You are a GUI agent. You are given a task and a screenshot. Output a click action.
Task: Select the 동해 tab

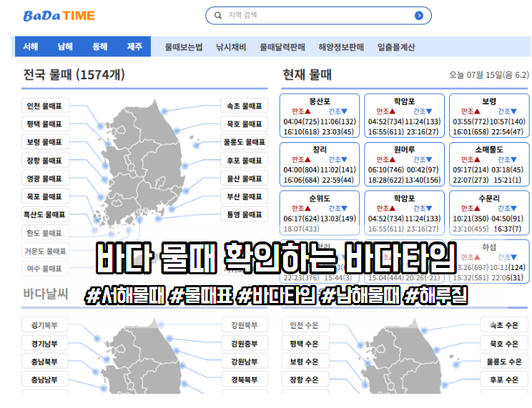coord(100,46)
